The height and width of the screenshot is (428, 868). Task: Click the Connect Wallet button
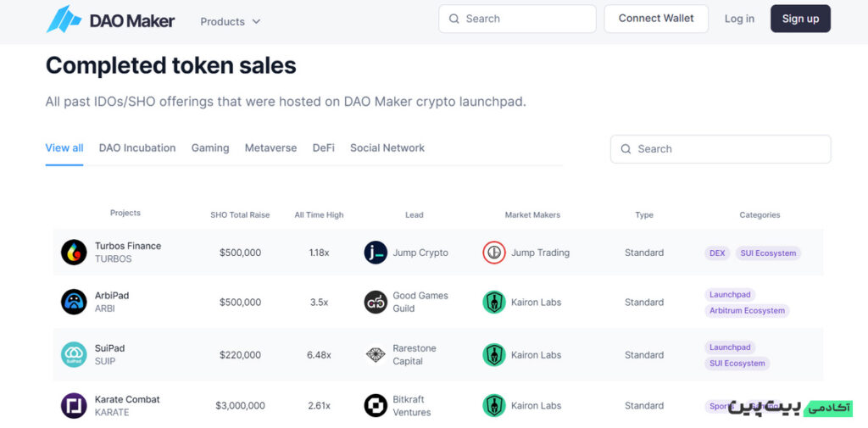656,19
